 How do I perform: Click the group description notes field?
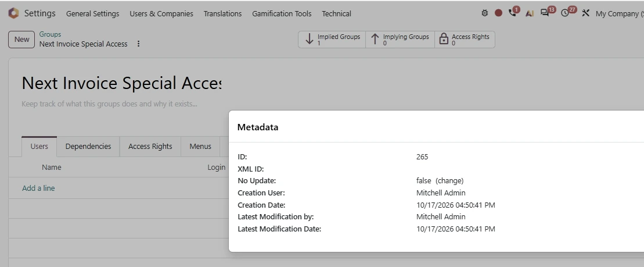coord(121,104)
